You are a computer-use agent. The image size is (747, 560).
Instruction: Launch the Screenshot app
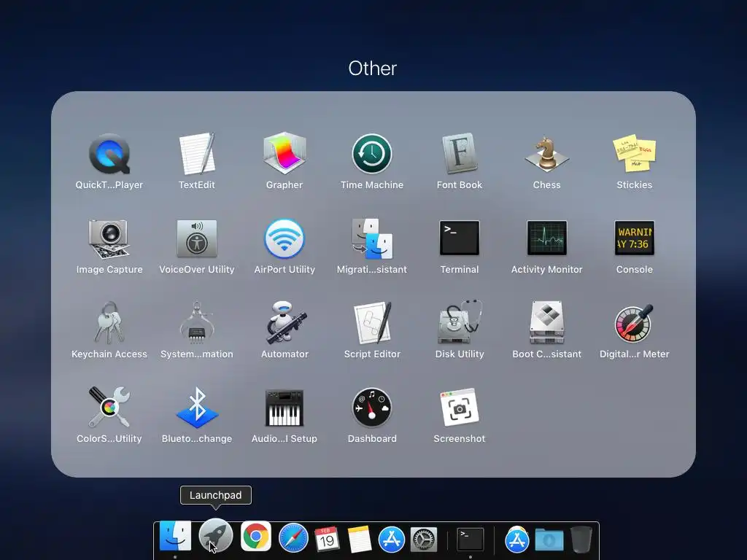(x=460, y=408)
